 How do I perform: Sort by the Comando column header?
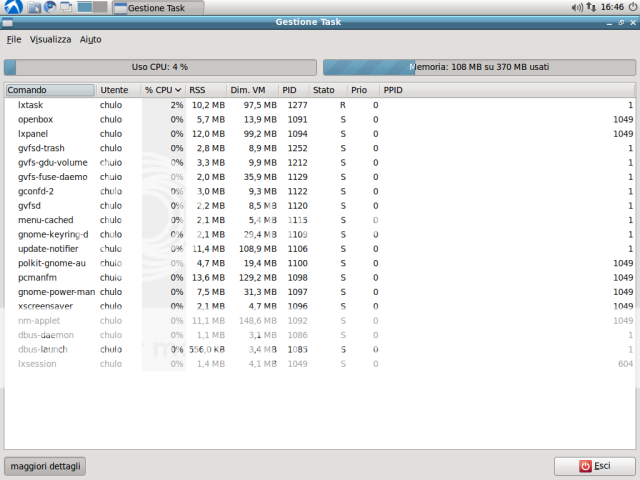tap(50, 90)
